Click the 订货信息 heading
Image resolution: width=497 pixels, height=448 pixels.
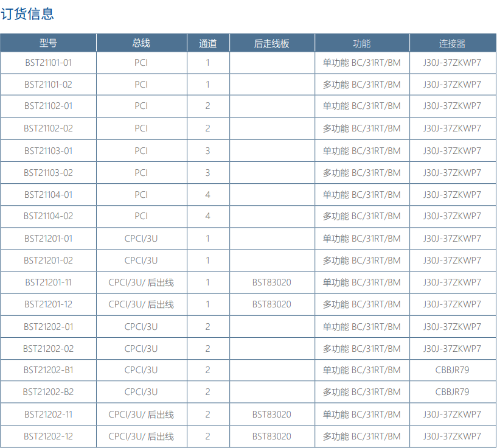[x=27, y=14]
